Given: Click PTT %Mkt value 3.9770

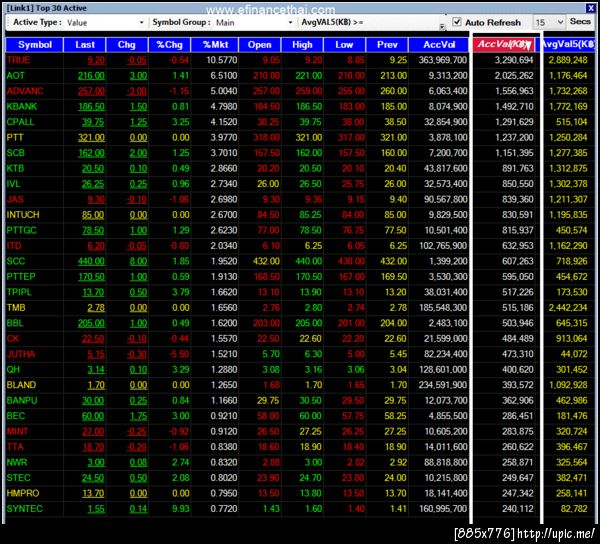Looking at the screenshot, I should click(x=224, y=137).
